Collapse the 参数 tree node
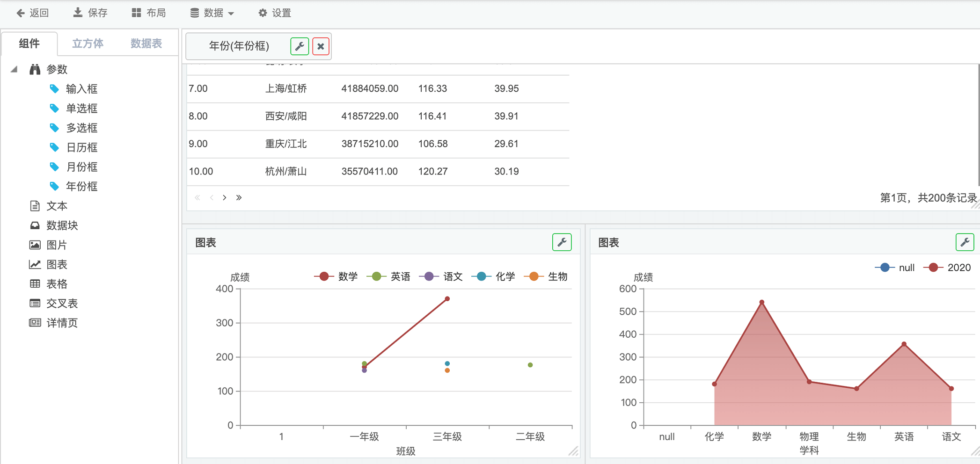 14,69
